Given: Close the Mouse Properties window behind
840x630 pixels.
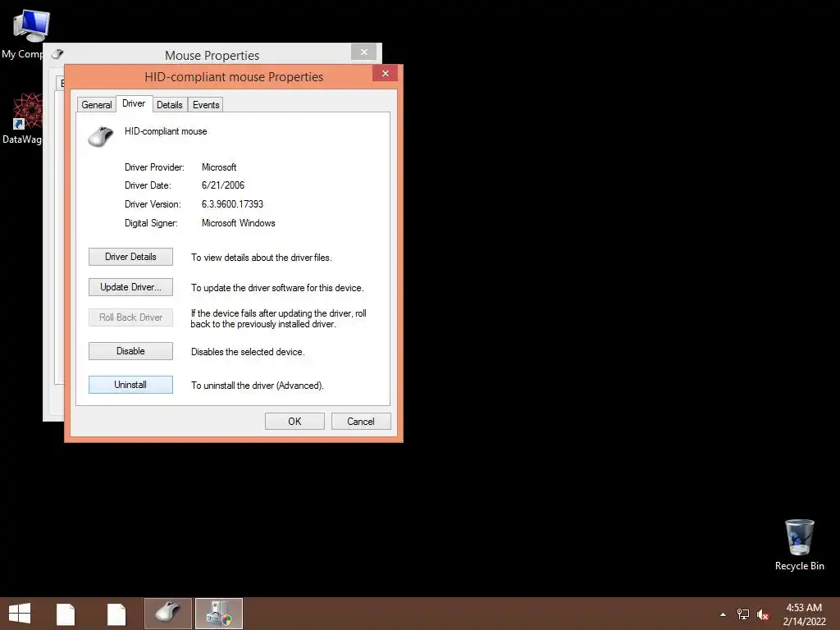Looking at the screenshot, I should (x=363, y=52).
